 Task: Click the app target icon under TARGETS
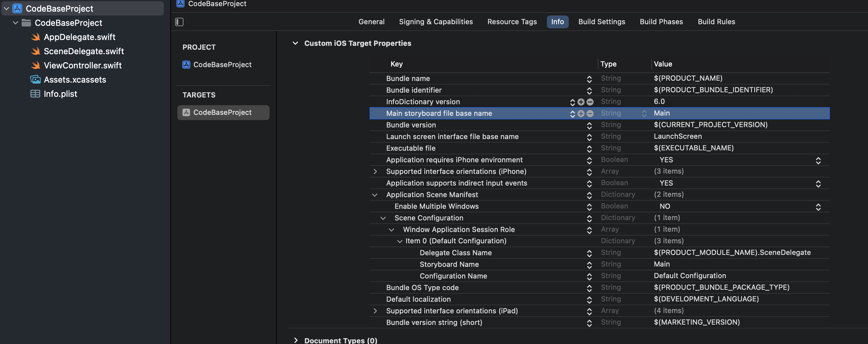coord(186,112)
